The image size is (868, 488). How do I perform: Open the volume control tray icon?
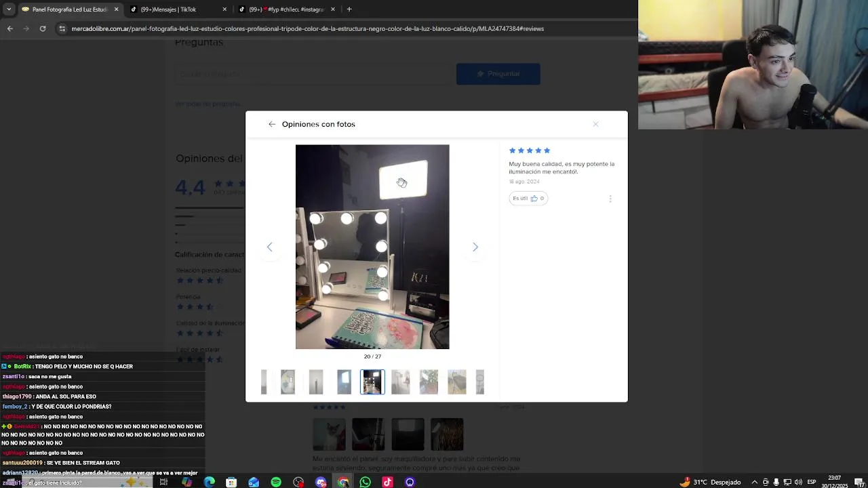[797, 482]
